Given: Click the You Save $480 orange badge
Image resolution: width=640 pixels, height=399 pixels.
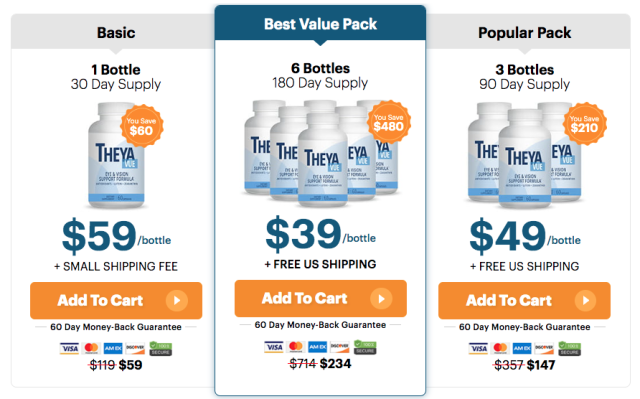Looking at the screenshot, I should point(389,122).
